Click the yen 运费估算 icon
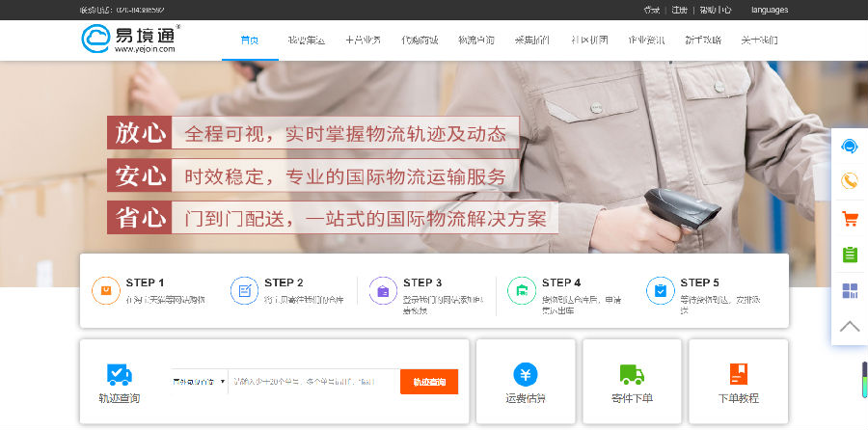868x430 pixels. pyautogui.click(x=525, y=374)
